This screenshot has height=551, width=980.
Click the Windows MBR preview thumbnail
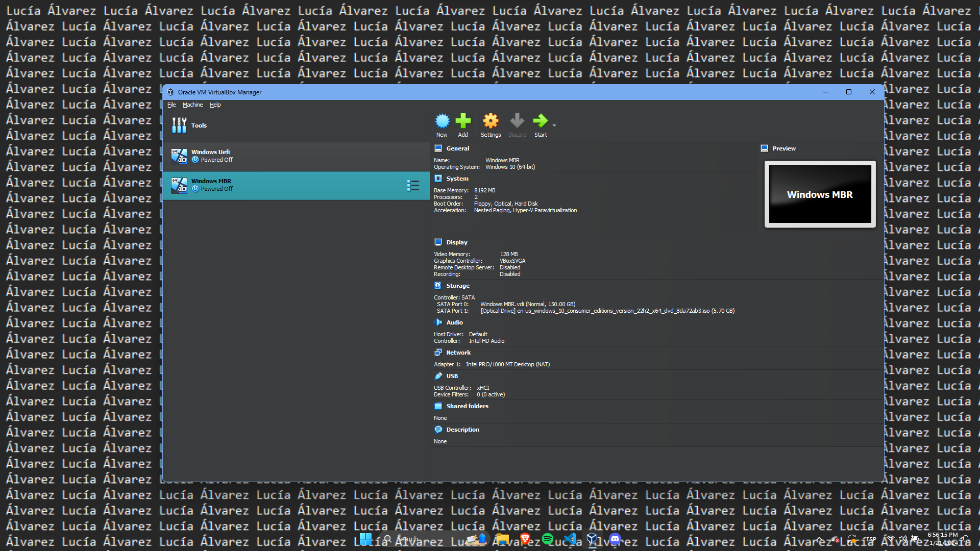820,194
